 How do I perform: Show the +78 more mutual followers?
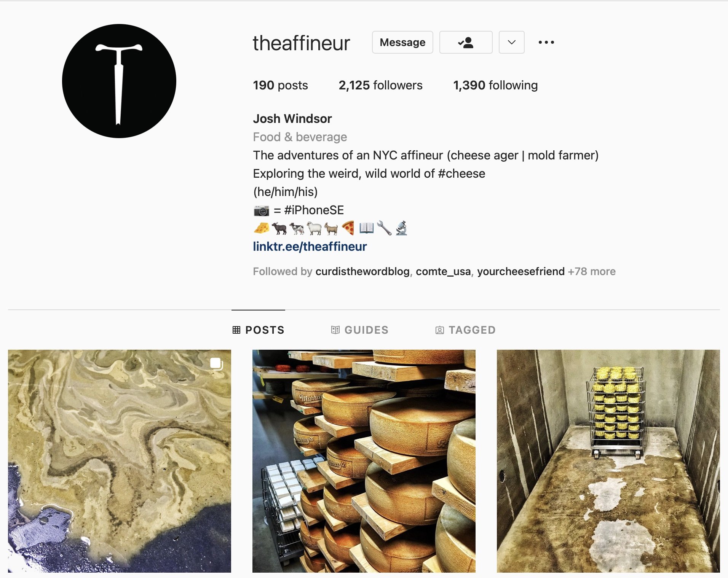[592, 271]
